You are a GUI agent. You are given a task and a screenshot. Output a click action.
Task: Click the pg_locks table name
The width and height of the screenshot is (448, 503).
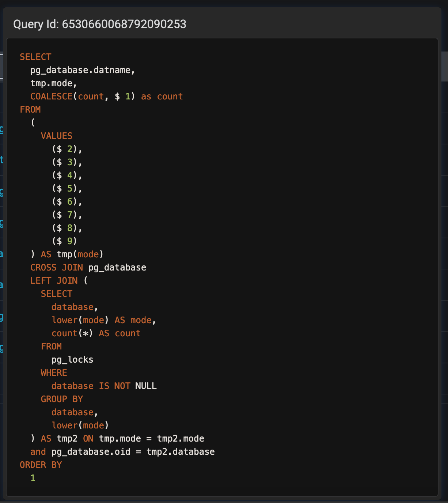(72, 360)
